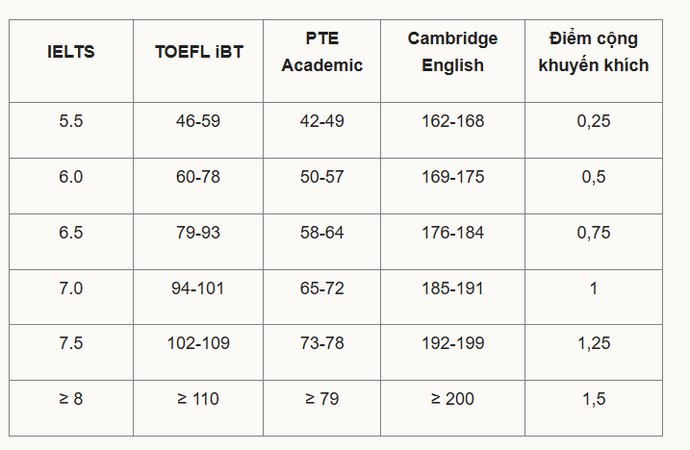Click the Cambridge score 162-168 cell
This screenshot has width=690, height=450.
(452, 121)
